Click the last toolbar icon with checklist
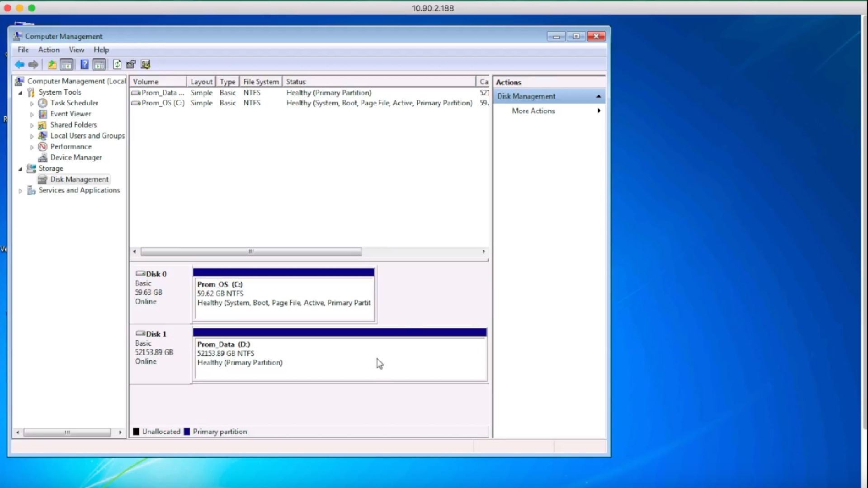This screenshot has height=488, width=868. [x=145, y=65]
